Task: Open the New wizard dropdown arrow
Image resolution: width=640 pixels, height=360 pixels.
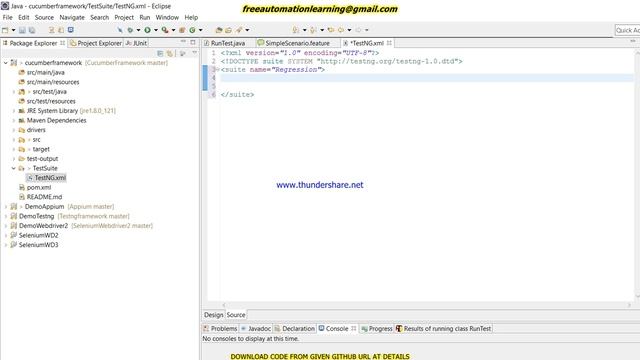Action: (13, 30)
